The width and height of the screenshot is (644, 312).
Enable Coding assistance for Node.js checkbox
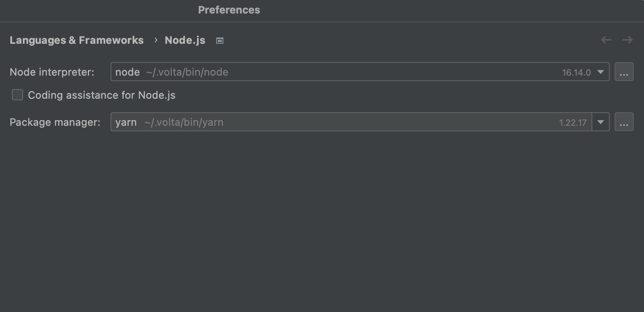17,95
